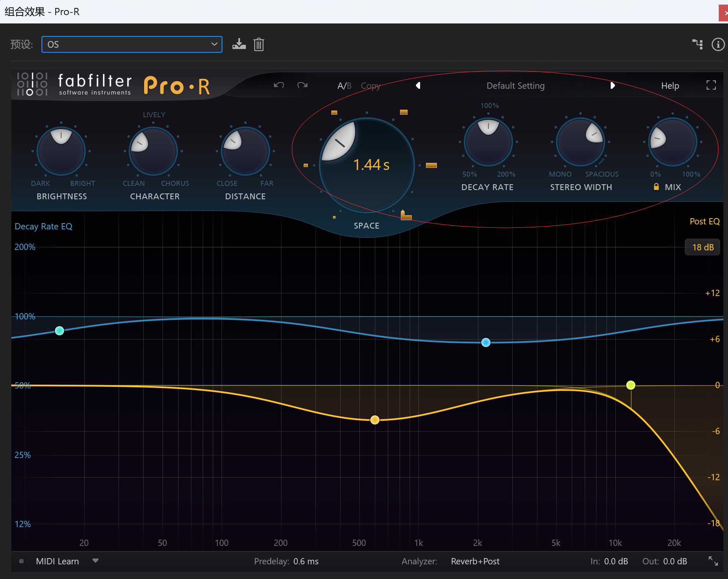
Task: Click the Predelay 0.6 ms value
Action: pos(306,561)
